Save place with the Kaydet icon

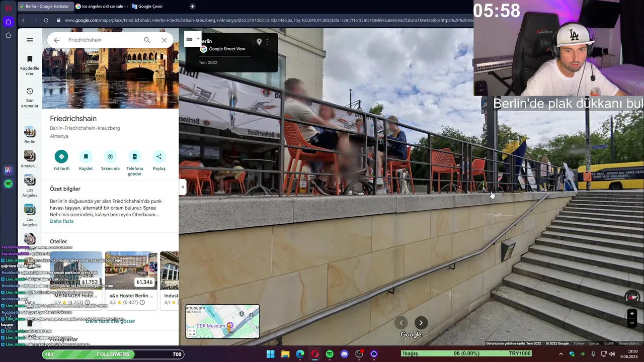pos(86,156)
